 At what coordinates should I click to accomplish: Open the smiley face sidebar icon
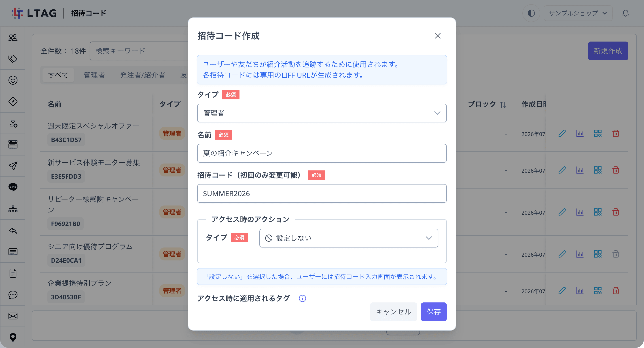tap(13, 80)
